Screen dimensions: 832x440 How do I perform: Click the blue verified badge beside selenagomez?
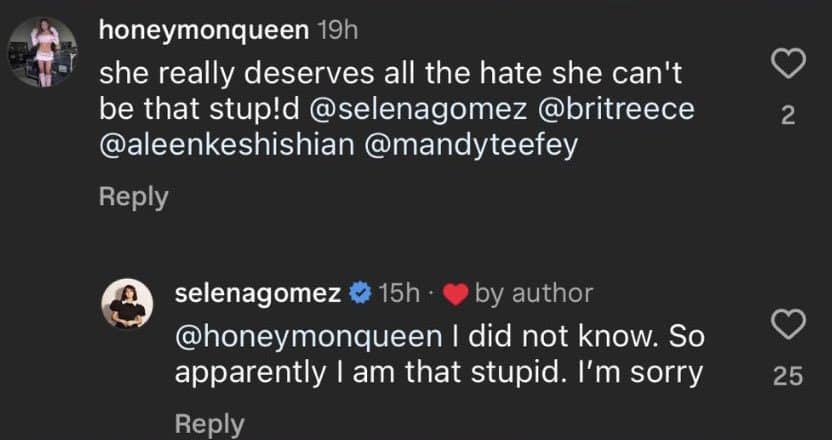[x=359, y=294]
